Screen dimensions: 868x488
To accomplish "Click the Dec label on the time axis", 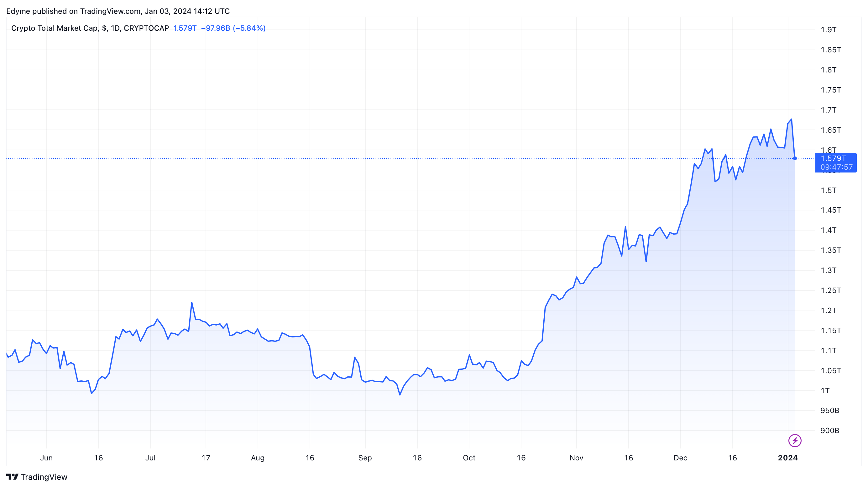I will click(x=680, y=458).
